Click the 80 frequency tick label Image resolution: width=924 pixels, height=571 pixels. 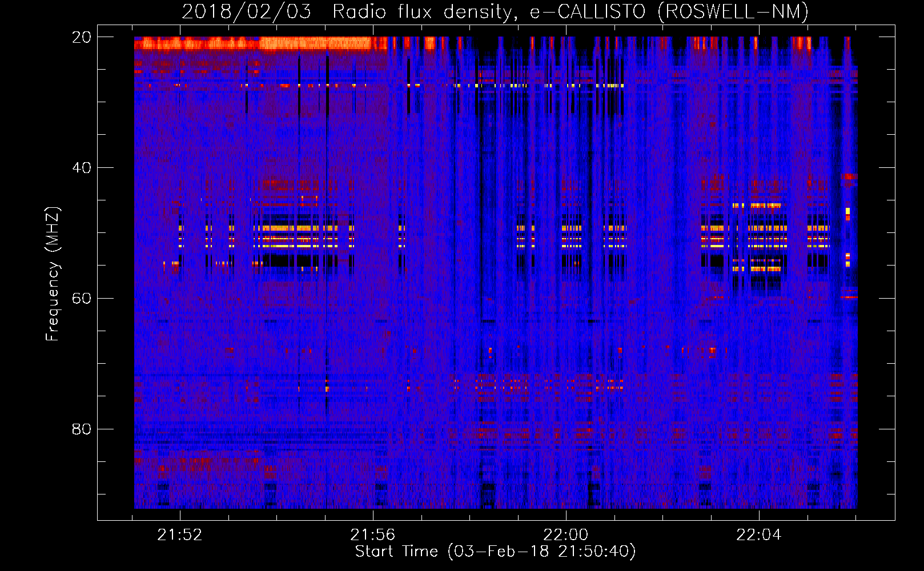[82, 429]
